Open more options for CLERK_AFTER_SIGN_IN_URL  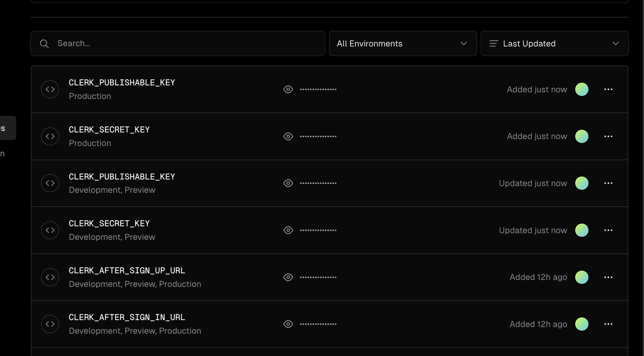(608, 324)
